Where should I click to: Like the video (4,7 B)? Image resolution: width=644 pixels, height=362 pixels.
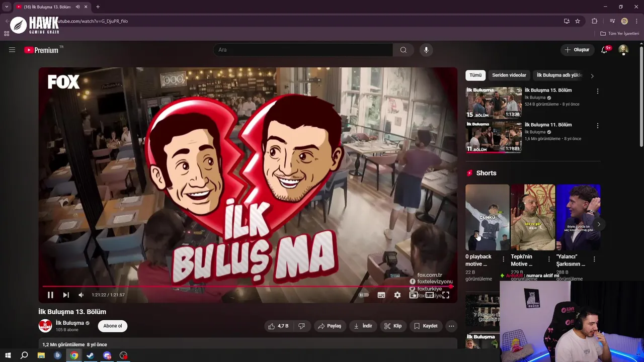(x=278, y=326)
